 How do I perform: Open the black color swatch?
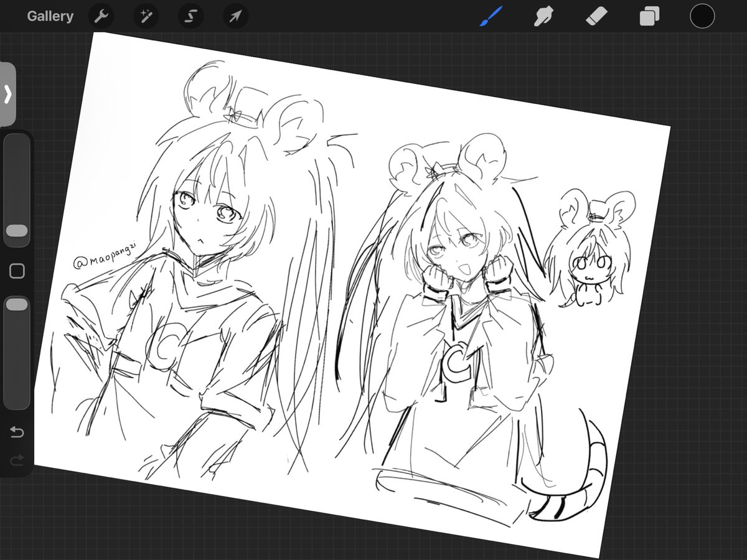coord(702,16)
